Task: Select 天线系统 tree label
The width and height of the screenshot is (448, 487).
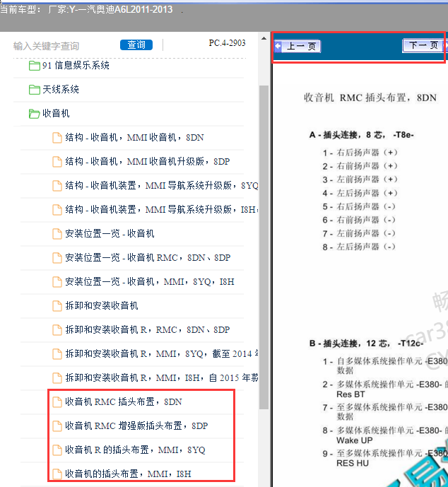Action: [x=61, y=90]
